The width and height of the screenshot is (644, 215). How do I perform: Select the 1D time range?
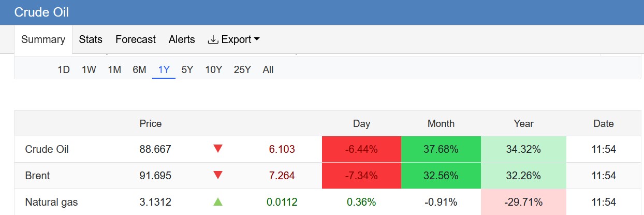(64, 69)
